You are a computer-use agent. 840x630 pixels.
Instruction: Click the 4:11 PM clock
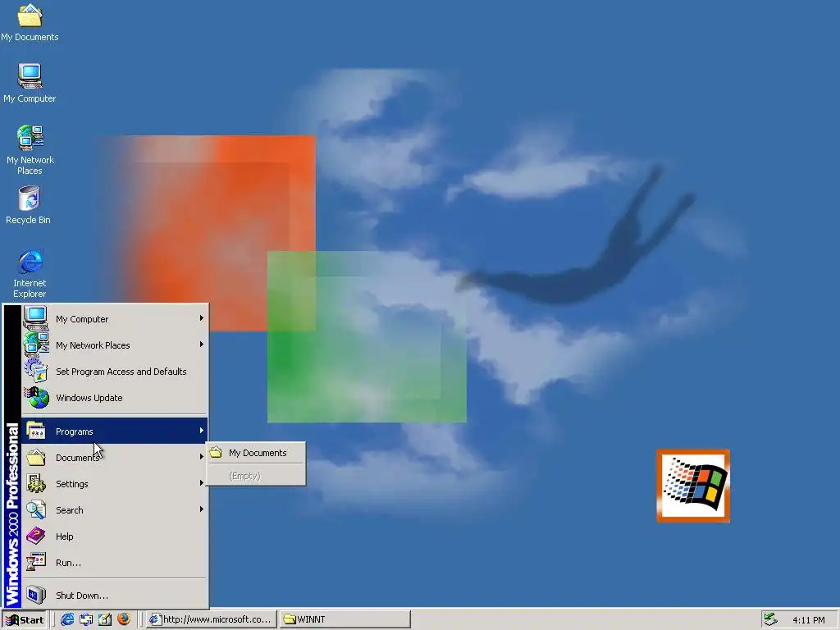[808, 620]
